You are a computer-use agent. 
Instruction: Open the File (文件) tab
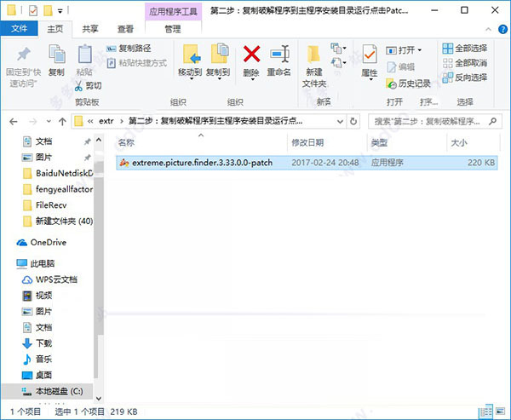(x=19, y=29)
